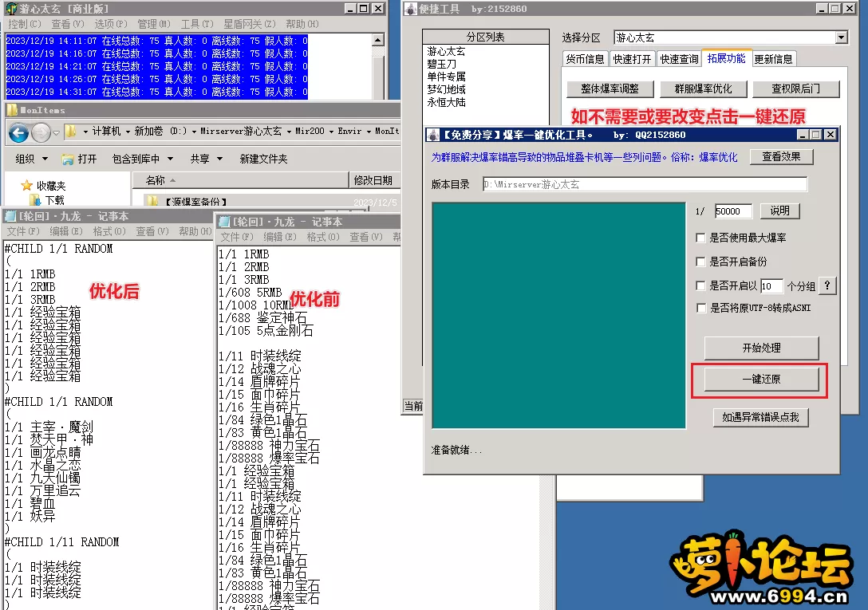Click 新建文件夹 in explorer toolbar
The height and width of the screenshot is (610, 868).
tap(263, 159)
